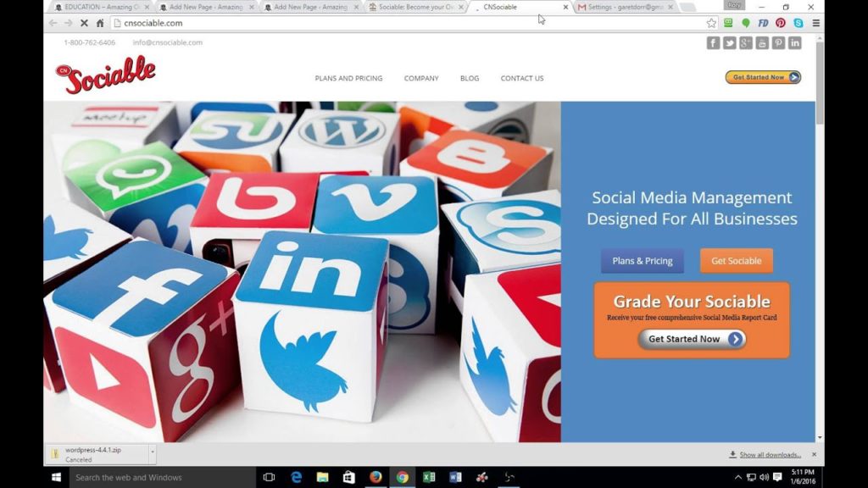Open the Windows Start menu
The image size is (868, 488).
click(56, 477)
